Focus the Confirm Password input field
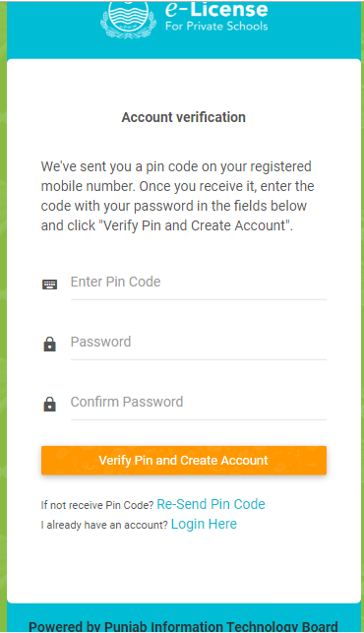The width and height of the screenshot is (364, 633). click(199, 402)
